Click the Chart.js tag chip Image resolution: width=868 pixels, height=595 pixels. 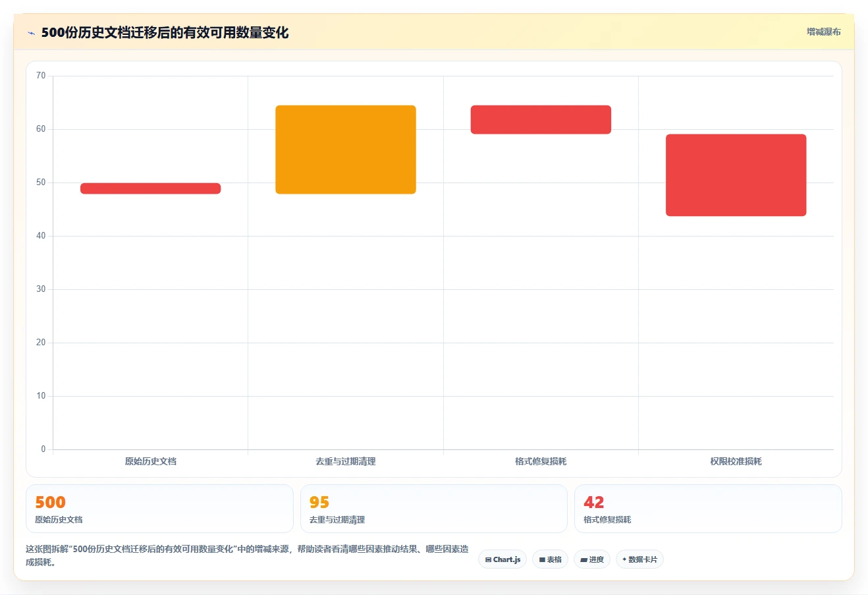point(502,559)
